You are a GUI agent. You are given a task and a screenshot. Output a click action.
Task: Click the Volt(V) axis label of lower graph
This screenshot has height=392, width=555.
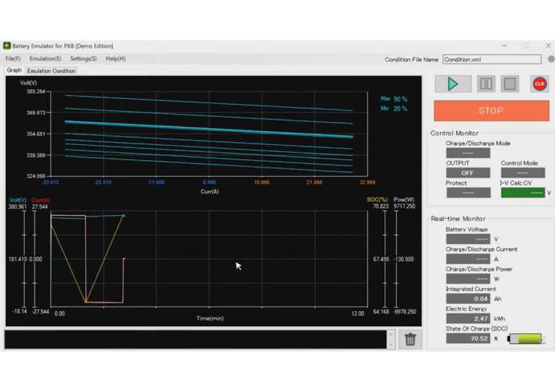pos(18,200)
